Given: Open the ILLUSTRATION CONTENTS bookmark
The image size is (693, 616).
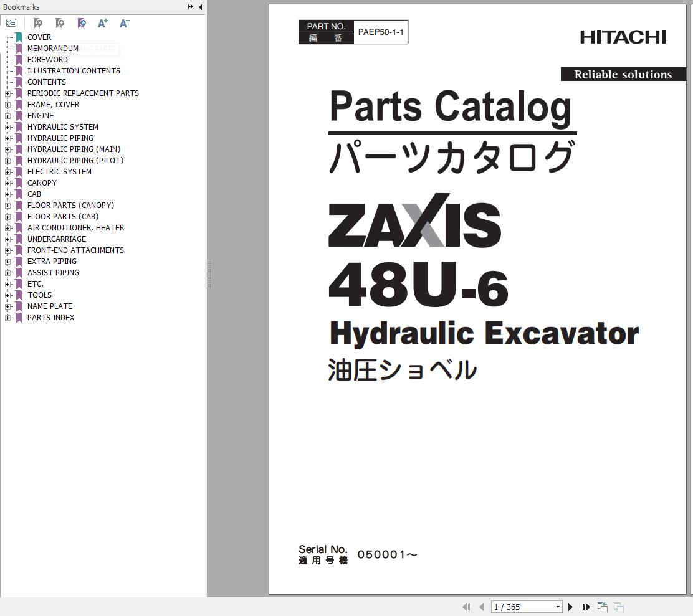Looking at the screenshot, I should 74,70.
